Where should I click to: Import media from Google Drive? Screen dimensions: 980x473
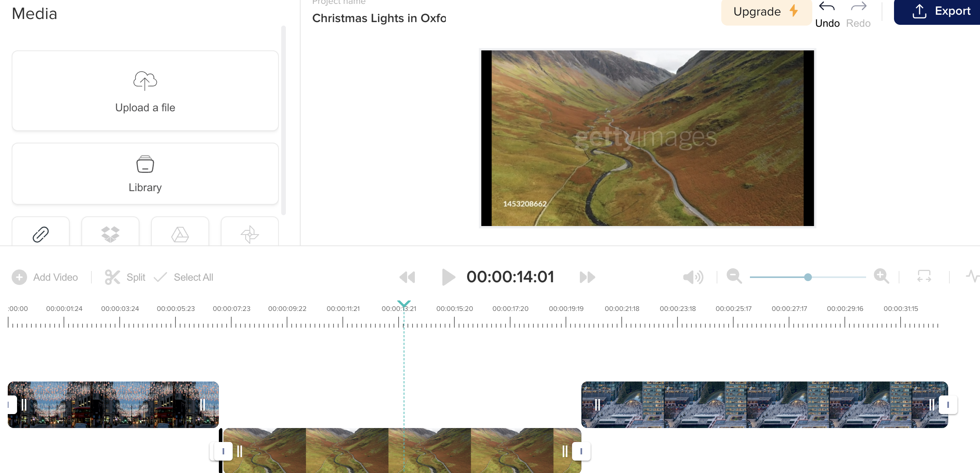(x=180, y=234)
